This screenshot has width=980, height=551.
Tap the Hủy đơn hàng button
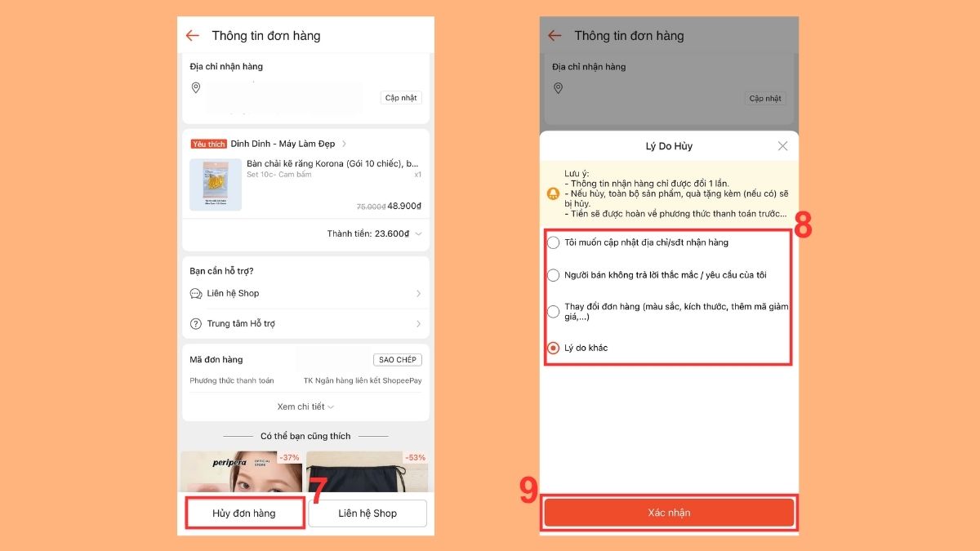pyautogui.click(x=244, y=513)
